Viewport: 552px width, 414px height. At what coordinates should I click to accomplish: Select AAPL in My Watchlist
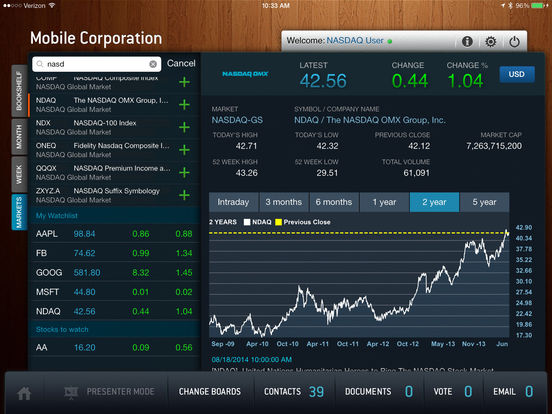point(115,234)
